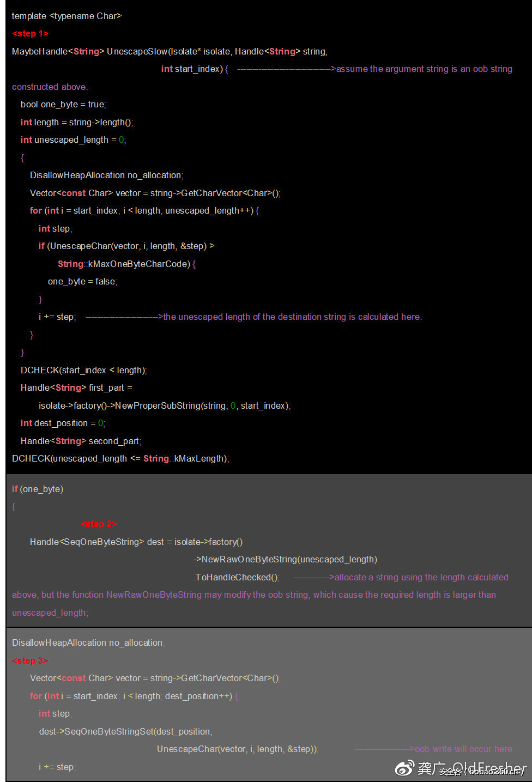Click the "one_byte = false;" line
532x782 pixels.
[82, 282]
